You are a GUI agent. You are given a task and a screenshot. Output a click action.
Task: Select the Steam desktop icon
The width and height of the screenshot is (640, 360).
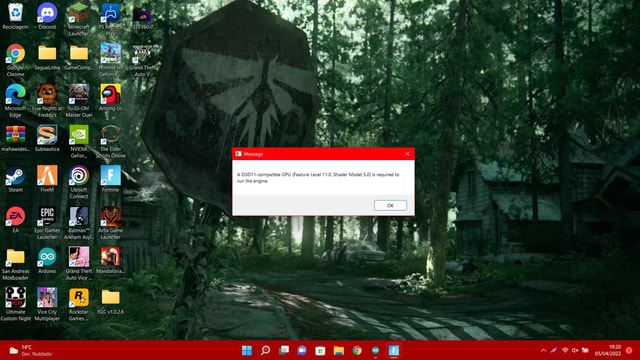click(x=16, y=180)
